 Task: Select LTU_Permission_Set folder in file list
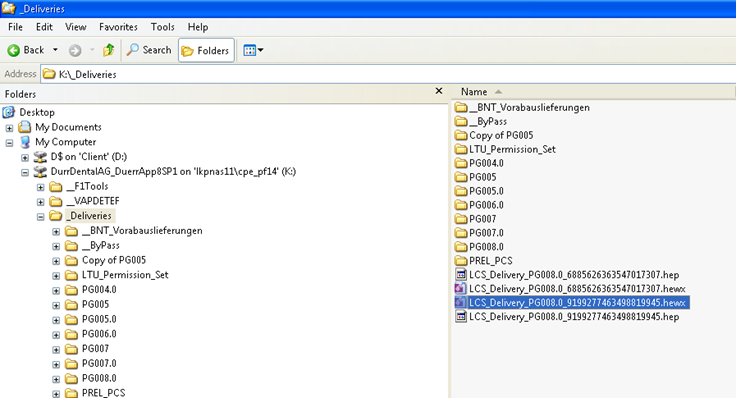point(512,149)
